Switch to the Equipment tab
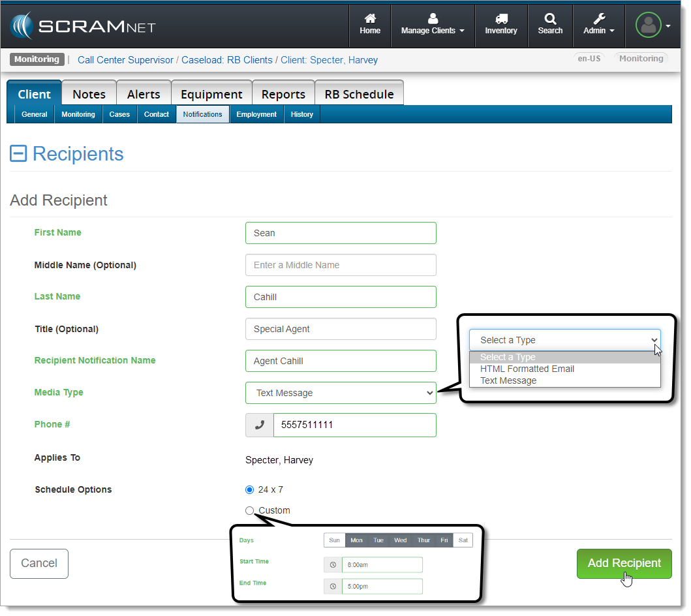691x616 pixels. (211, 94)
